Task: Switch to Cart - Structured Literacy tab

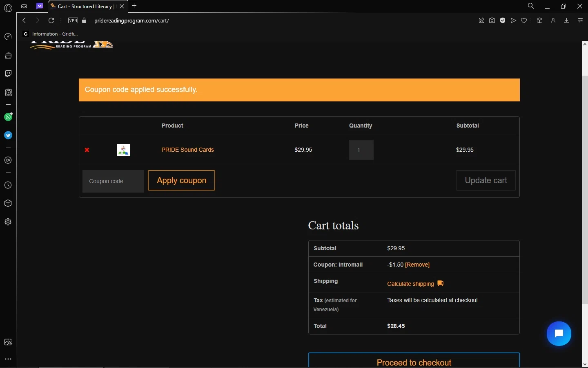Action: (85, 6)
